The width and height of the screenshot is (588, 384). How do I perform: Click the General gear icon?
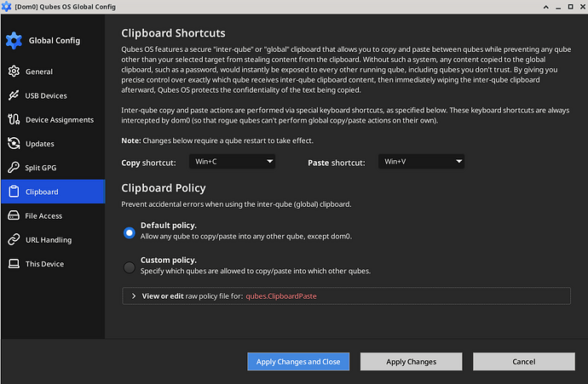pyautogui.click(x=14, y=72)
